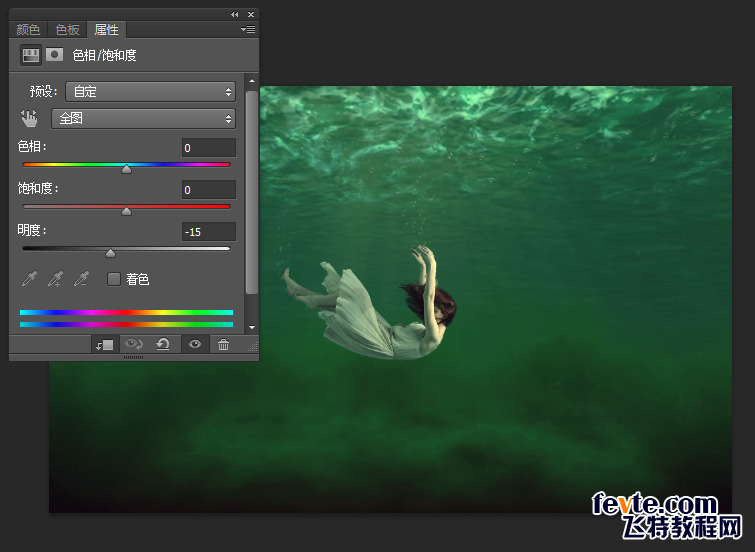Close the properties panel
Viewport: 755px width, 552px height.
(251, 14)
